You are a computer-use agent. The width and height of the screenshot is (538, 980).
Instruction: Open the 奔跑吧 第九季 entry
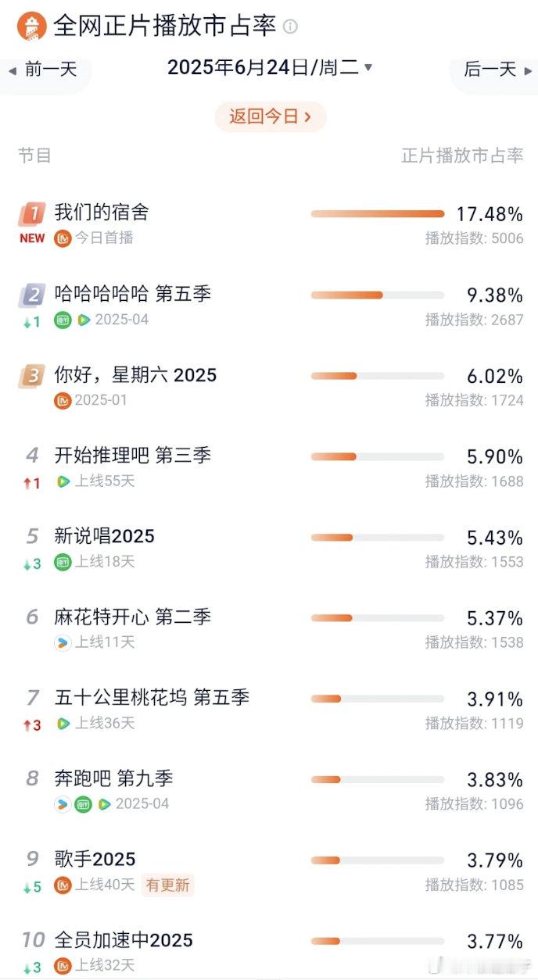[x=114, y=778]
